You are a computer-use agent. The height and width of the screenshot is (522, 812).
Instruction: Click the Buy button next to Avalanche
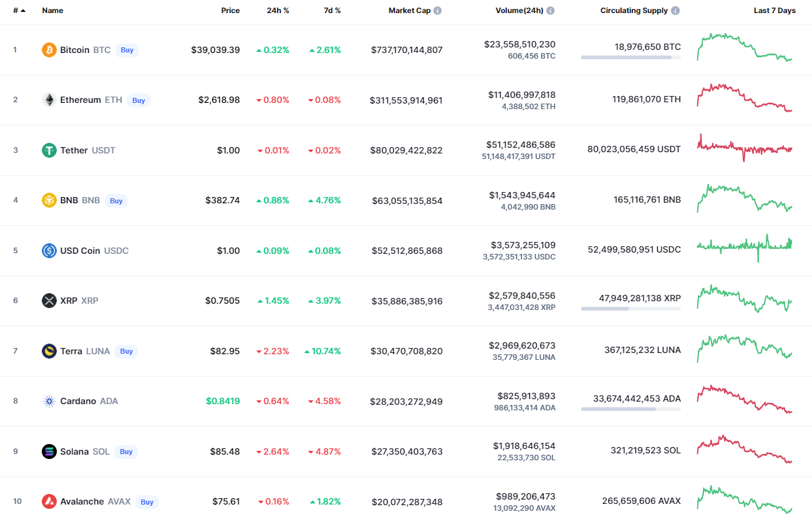tap(147, 502)
